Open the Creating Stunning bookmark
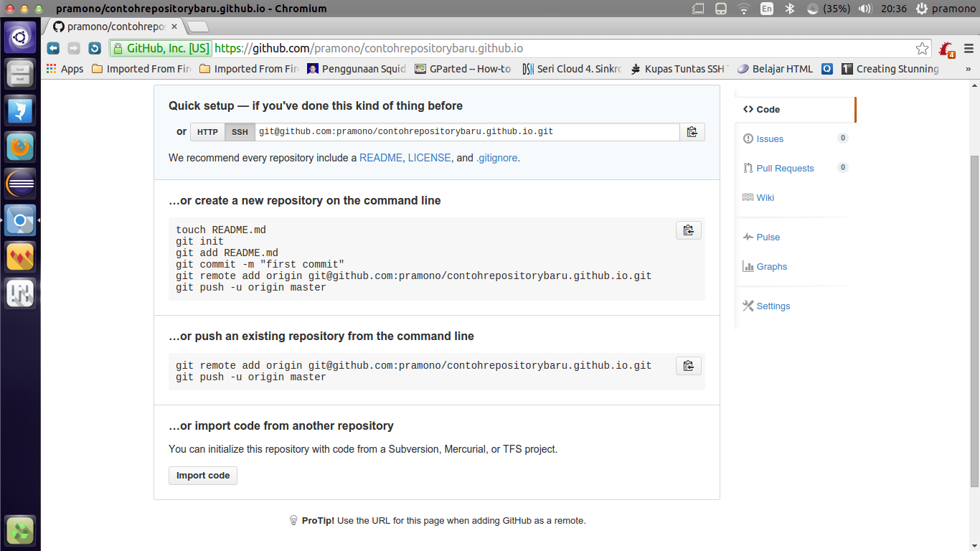This screenshot has height=551, width=980. click(x=890, y=69)
